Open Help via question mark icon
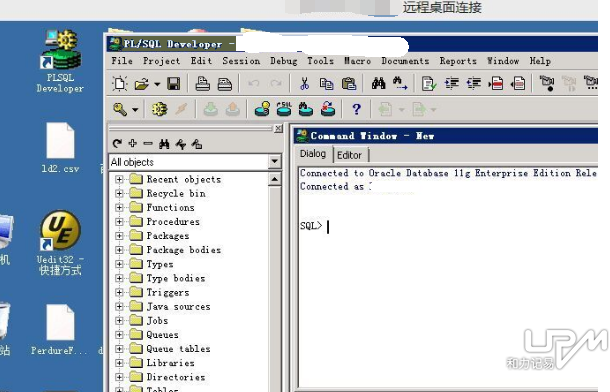Screen dimensions: 610x392 coord(356,109)
